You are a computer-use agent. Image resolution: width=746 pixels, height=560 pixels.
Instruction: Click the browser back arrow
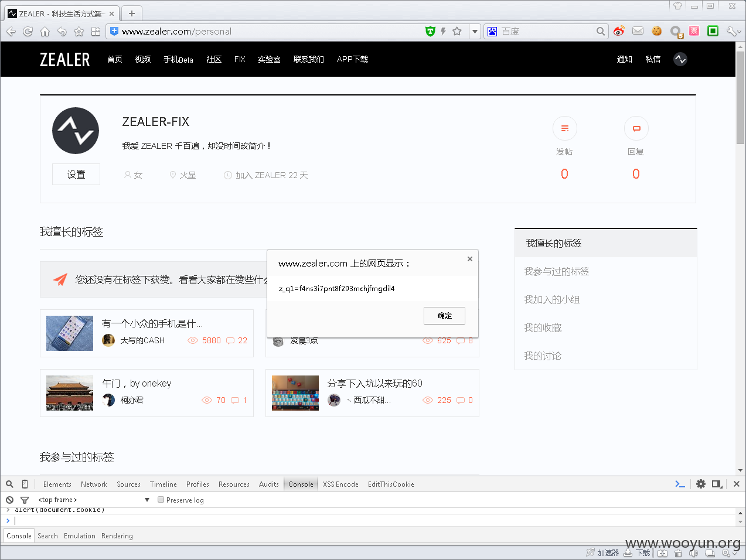pyautogui.click(x=11, y=32)
